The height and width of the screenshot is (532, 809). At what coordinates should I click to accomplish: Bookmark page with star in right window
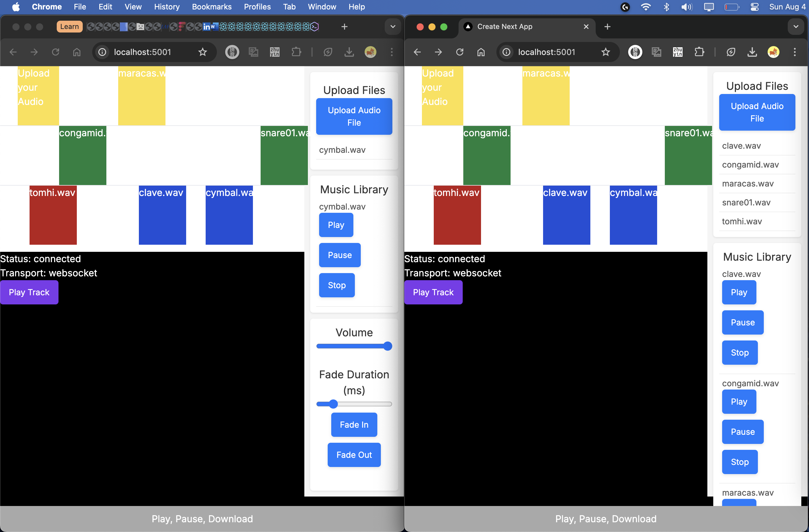pos(605,52)
